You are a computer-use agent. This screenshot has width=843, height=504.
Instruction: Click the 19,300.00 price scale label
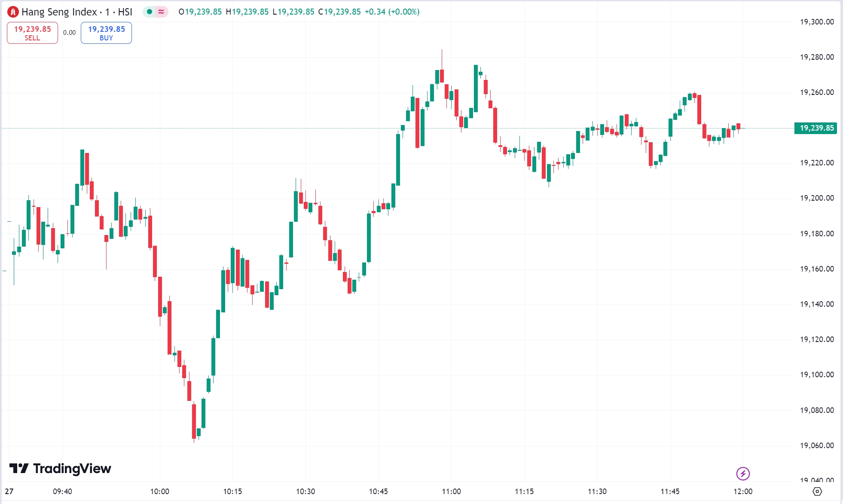pos(817,22)
